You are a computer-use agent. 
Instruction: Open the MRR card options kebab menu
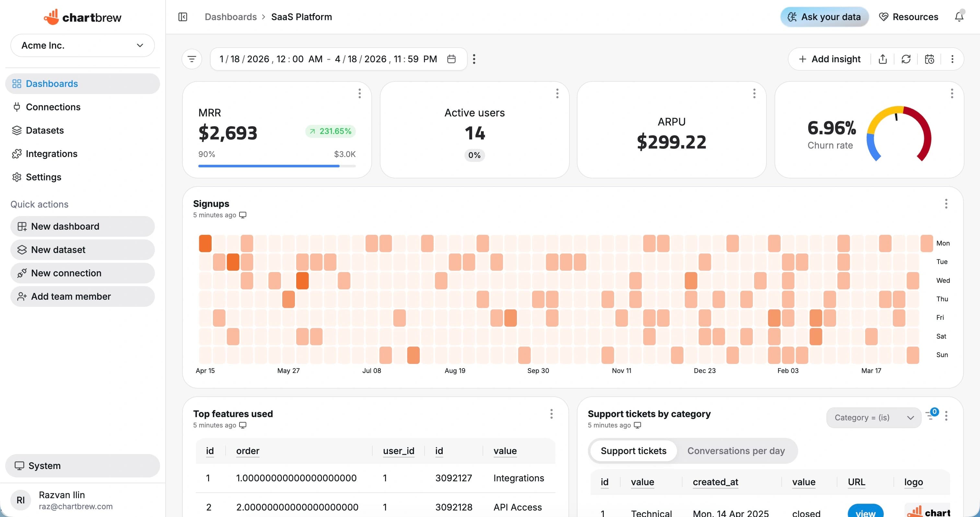[x=359, y=93]
